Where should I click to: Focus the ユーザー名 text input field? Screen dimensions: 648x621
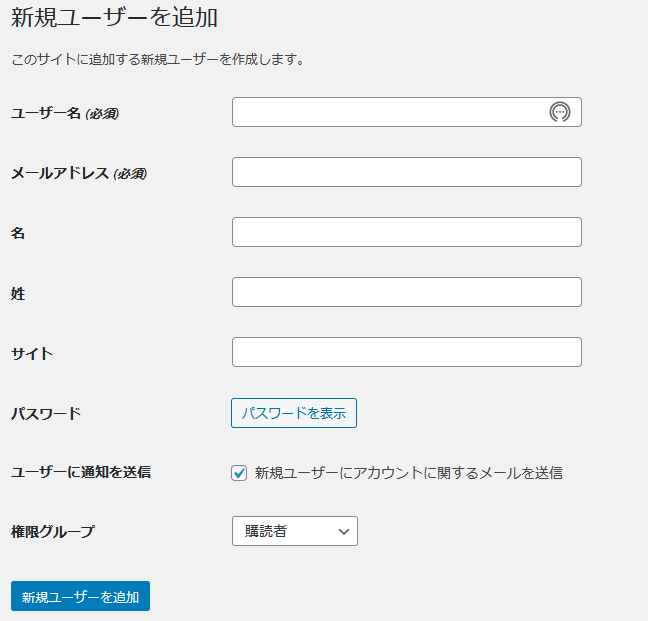pyautogui.click(x=407, y=112)
